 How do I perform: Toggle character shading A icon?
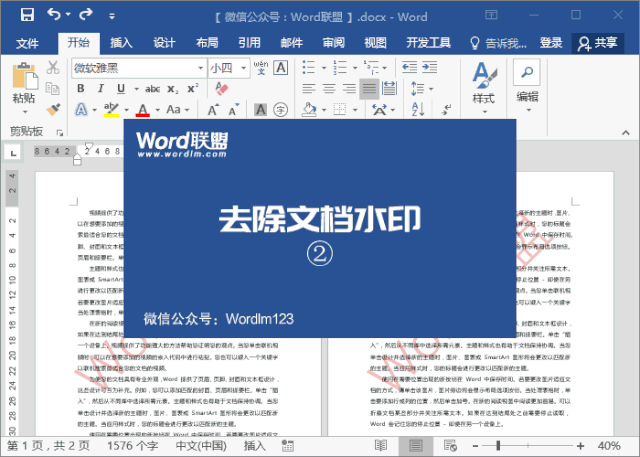[260, 109]
